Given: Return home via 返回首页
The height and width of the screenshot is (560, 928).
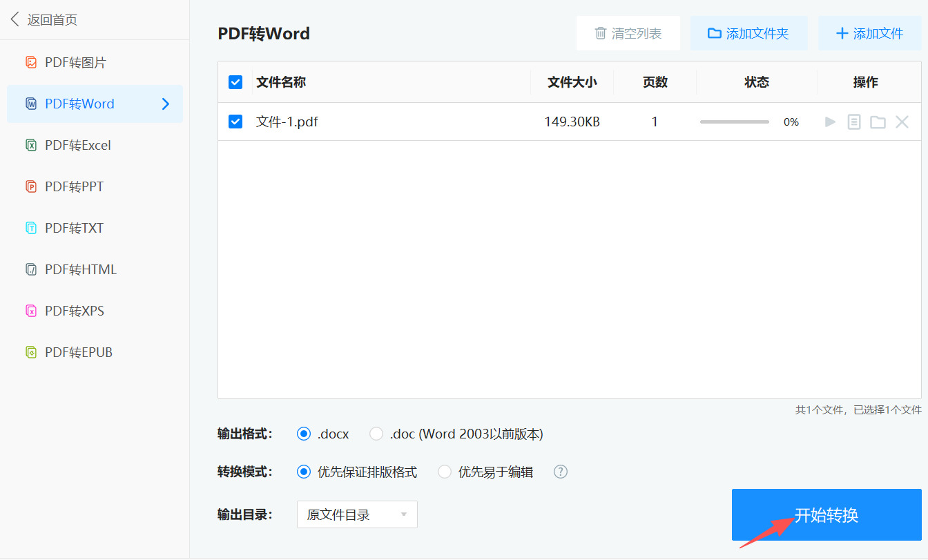Looking at the screenshot, I should (x=52, y=19).
